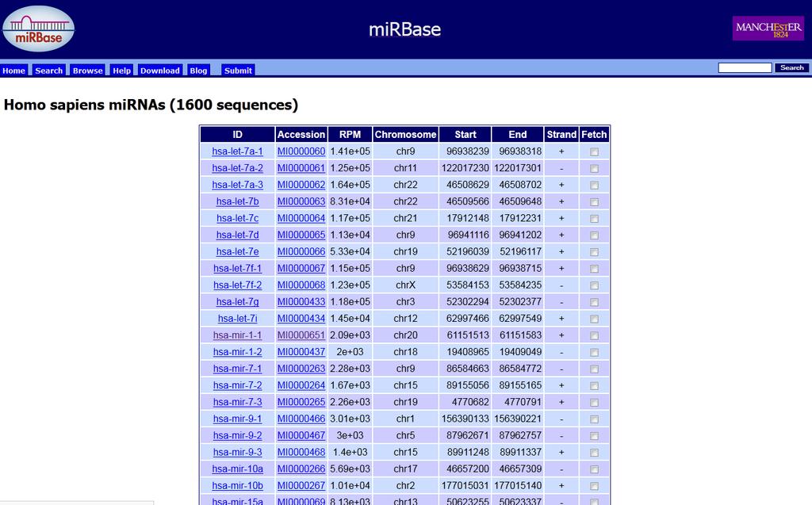812x505 pixels.
Task: Open the Help menu item
Action: [121, 71]
